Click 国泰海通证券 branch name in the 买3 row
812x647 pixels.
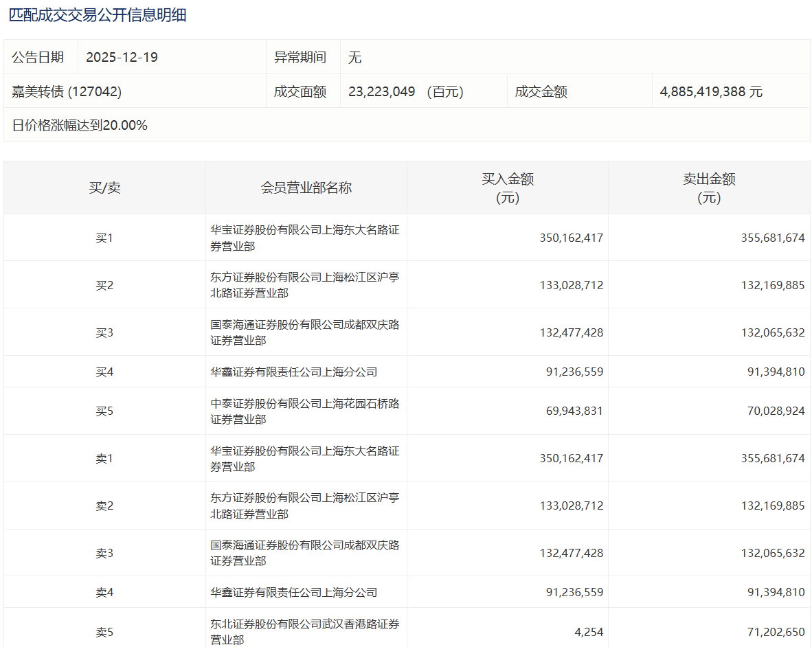[305, 332]
